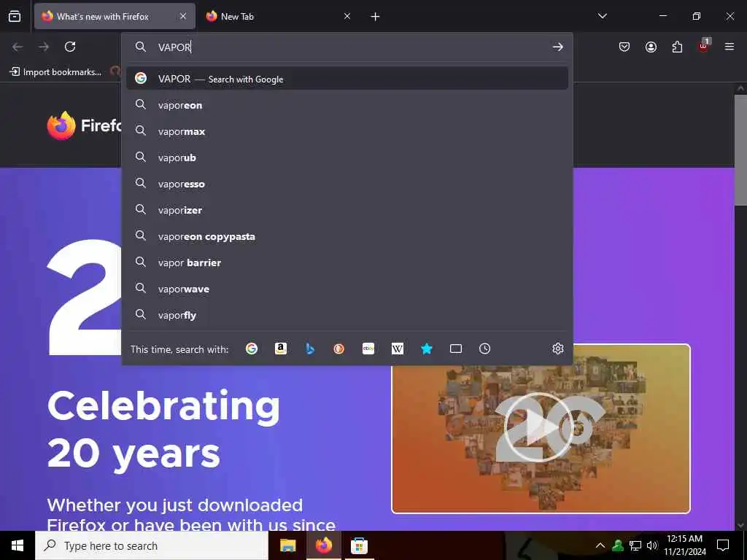Search in Bookmarks star icon
This screenshot has width=747, height=560.
tap(426, 349)
